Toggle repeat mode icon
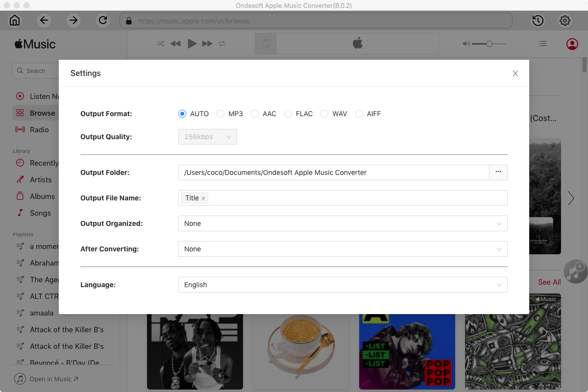The height and width of the screenshot is (392, 588). pos(222,44)
